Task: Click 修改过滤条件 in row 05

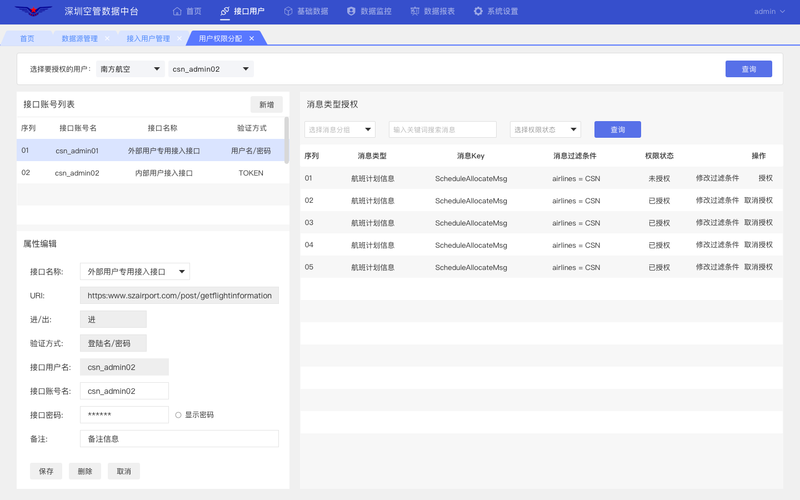Action: [x=717, y=267]
